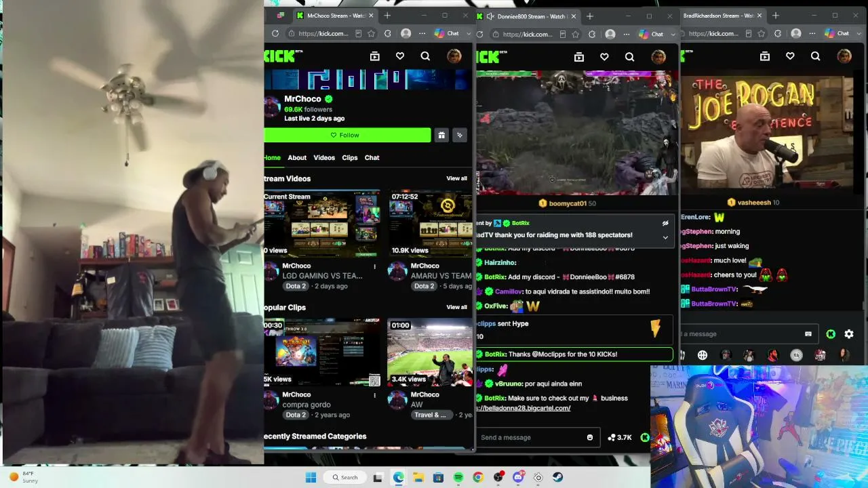
Task: Open the taskbar Search box
Action: [346, 477]
